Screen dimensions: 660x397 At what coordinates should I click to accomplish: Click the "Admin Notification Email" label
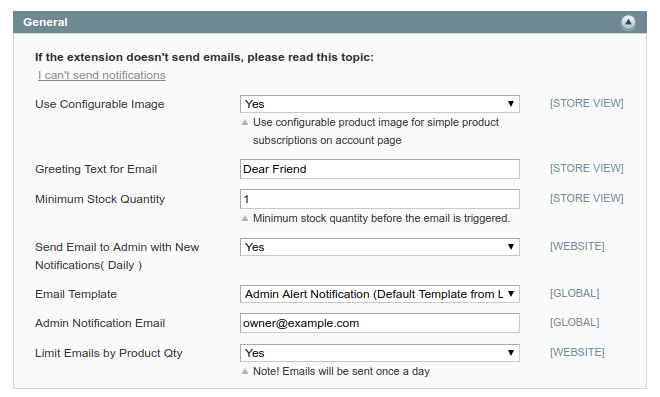tap(100, 323)
